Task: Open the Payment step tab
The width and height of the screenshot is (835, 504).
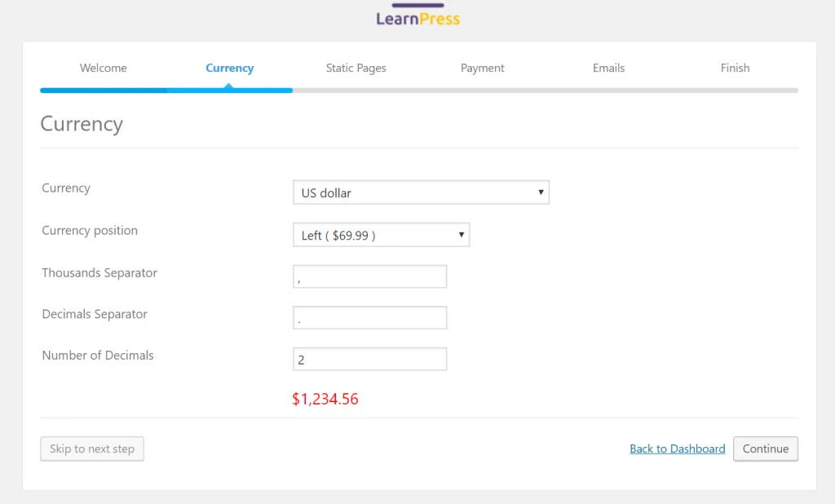Action: 483,68
